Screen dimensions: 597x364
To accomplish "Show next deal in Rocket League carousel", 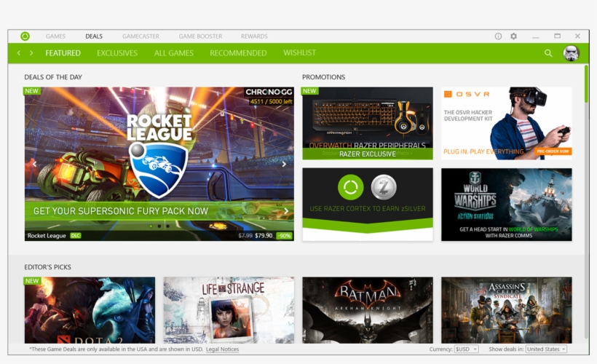I will [x=284, y=164].
